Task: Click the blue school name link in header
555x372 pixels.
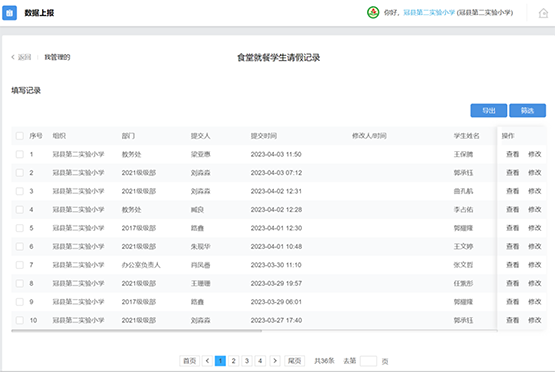Action: (429, 13)
